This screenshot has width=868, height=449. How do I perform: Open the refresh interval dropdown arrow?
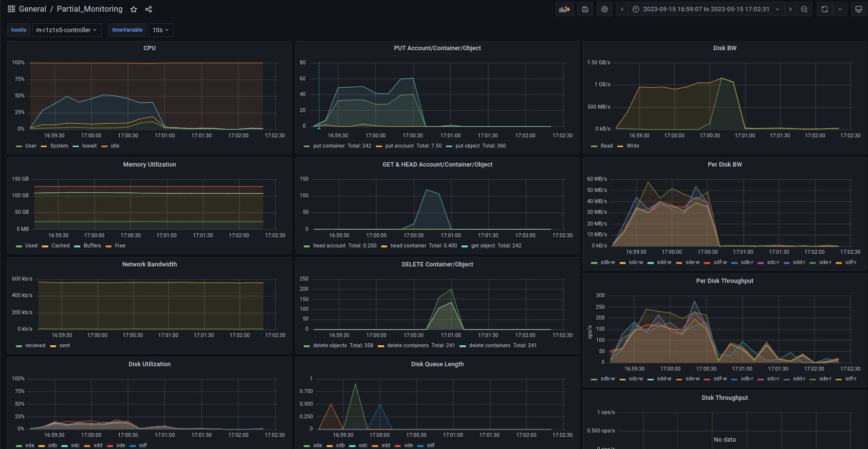point(840,9)
